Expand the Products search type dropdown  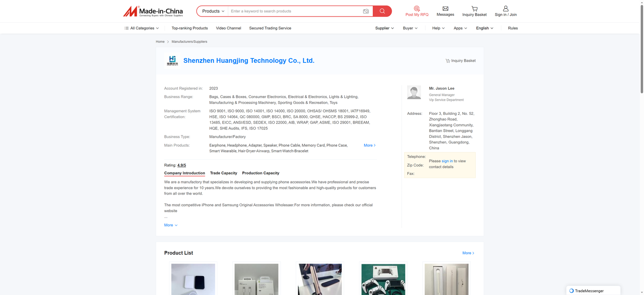213,11
